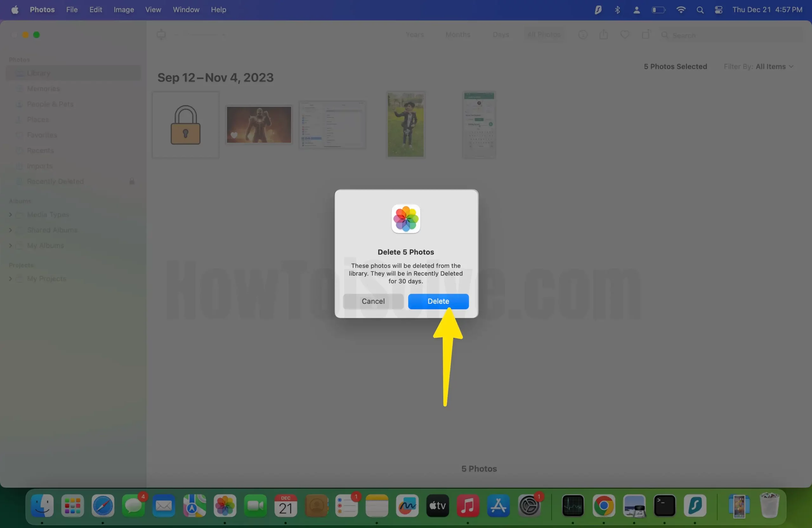This screenshot has height=528, width=812.
Task: Click the Wi-Fi status icon
Action: click(681, 10)
